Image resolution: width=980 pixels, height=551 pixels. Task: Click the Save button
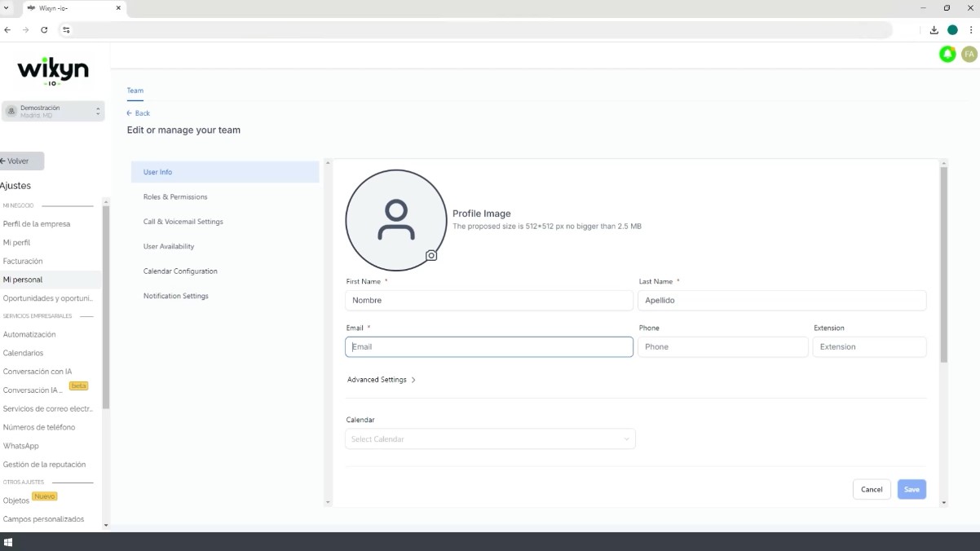[x=912, y=489]
